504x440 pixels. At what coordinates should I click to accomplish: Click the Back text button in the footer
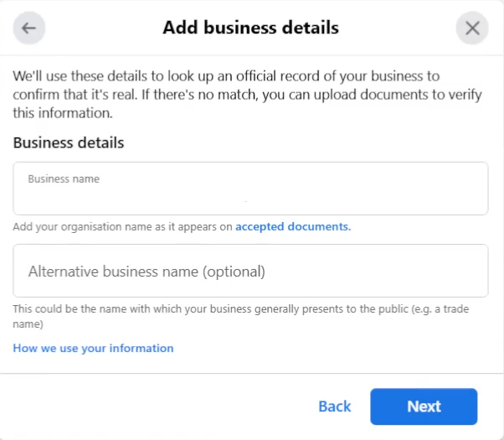[x=334, y=406]
